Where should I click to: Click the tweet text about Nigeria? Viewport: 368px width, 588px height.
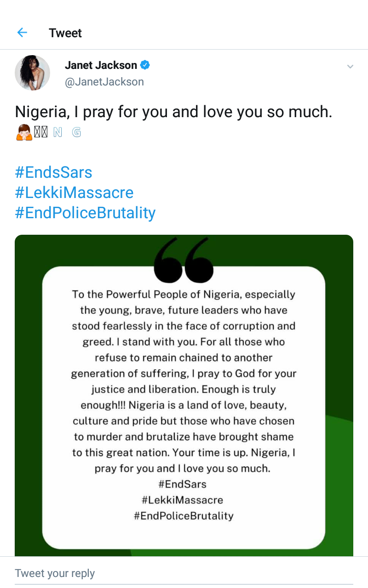pyautogui.click(x=173, y=112)
